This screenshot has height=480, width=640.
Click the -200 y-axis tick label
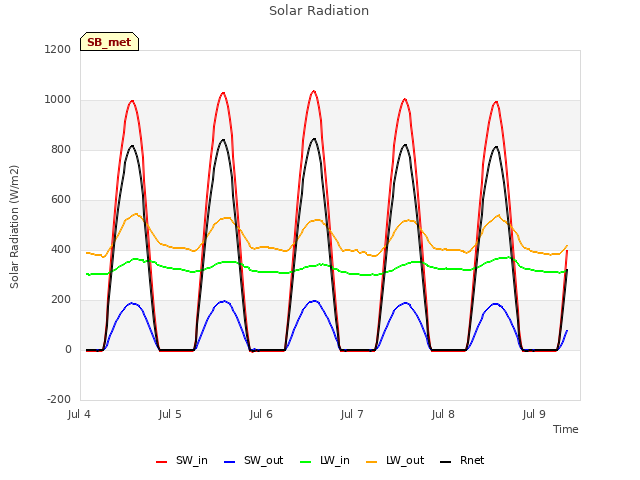point(59,399)
